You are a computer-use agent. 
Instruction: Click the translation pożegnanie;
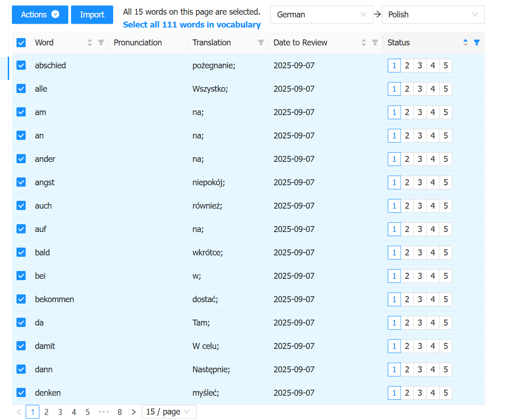pos(214,66)
